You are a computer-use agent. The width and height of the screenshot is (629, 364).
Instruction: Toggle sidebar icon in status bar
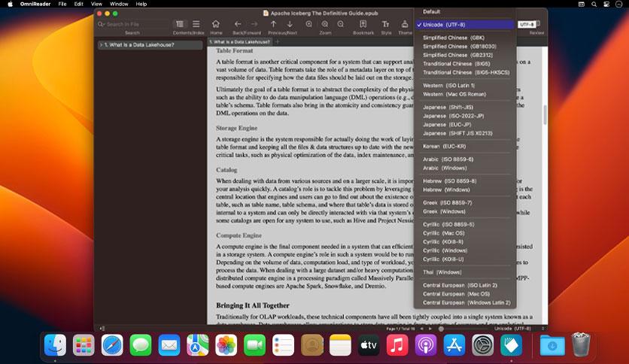tap(102, 329)
